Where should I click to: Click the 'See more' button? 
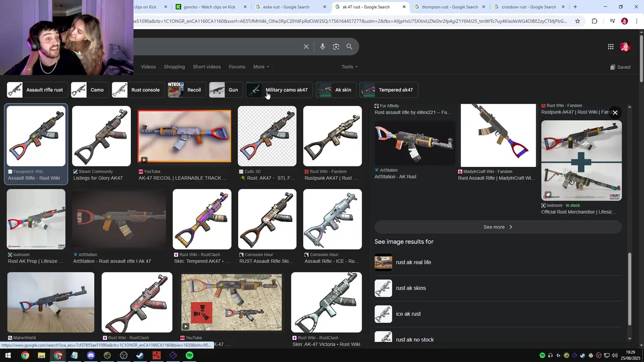[x=498, y=227]
